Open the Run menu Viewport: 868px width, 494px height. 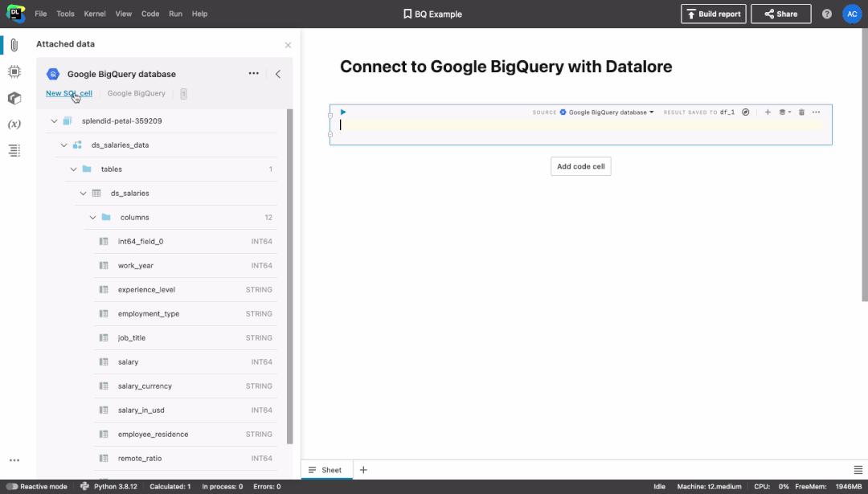pos(175,14)
